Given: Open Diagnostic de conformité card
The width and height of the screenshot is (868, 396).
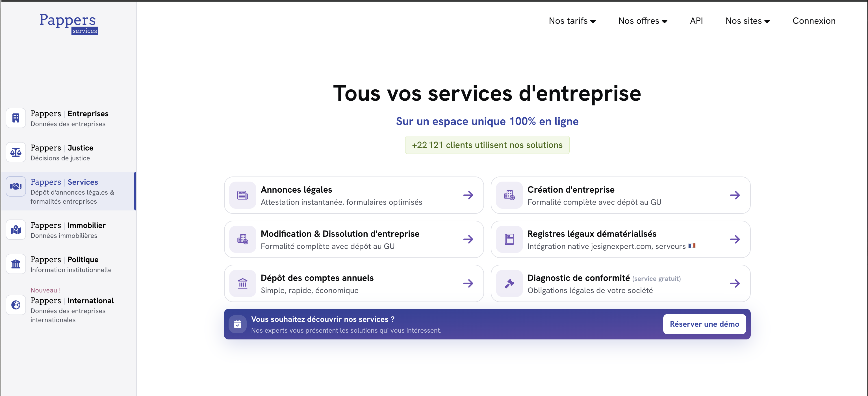Looking at the screenshot, I should tap(620, 284).
